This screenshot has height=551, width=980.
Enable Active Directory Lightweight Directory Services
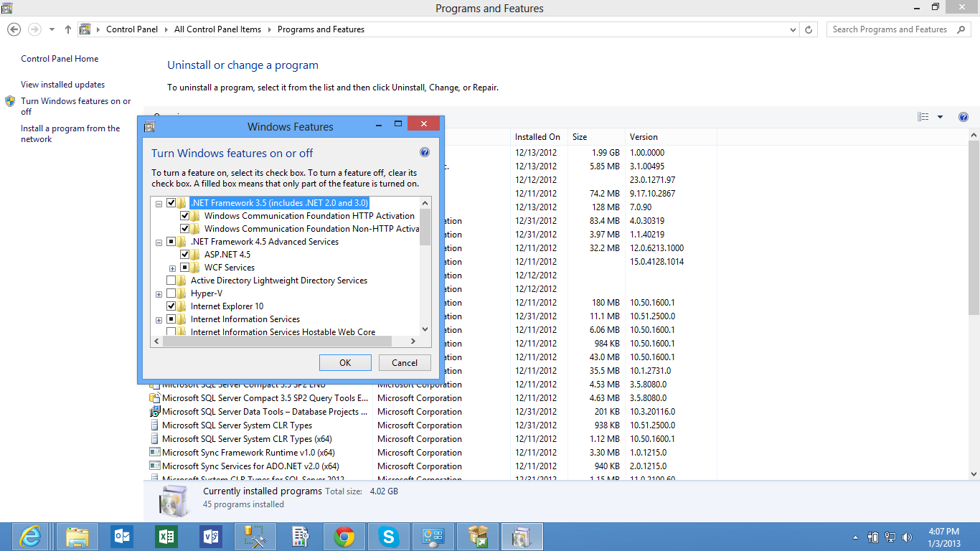point(171,280)
